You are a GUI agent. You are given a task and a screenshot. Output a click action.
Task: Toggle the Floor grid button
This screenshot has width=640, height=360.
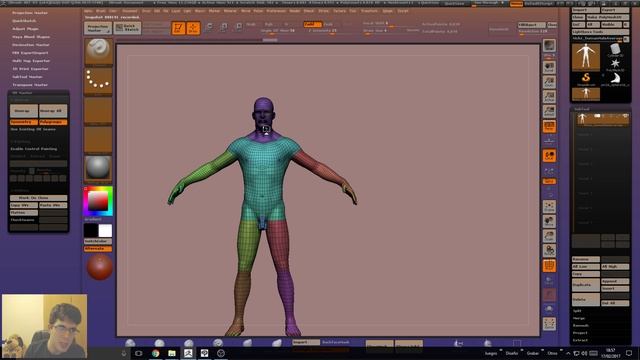(x=549, y=141)
